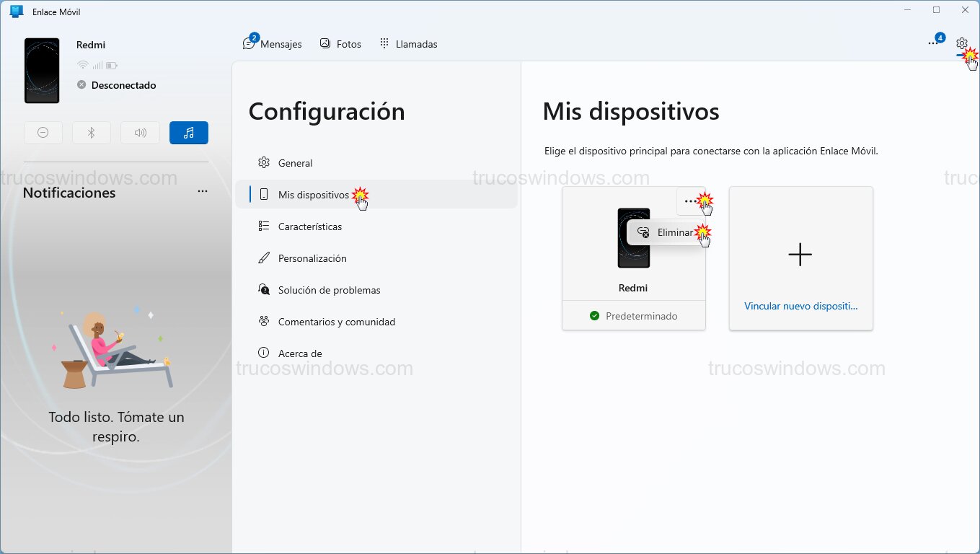Toggle Bluetooth for the connected phone
This screenshot has height=554, width=980.
point(92,133)
